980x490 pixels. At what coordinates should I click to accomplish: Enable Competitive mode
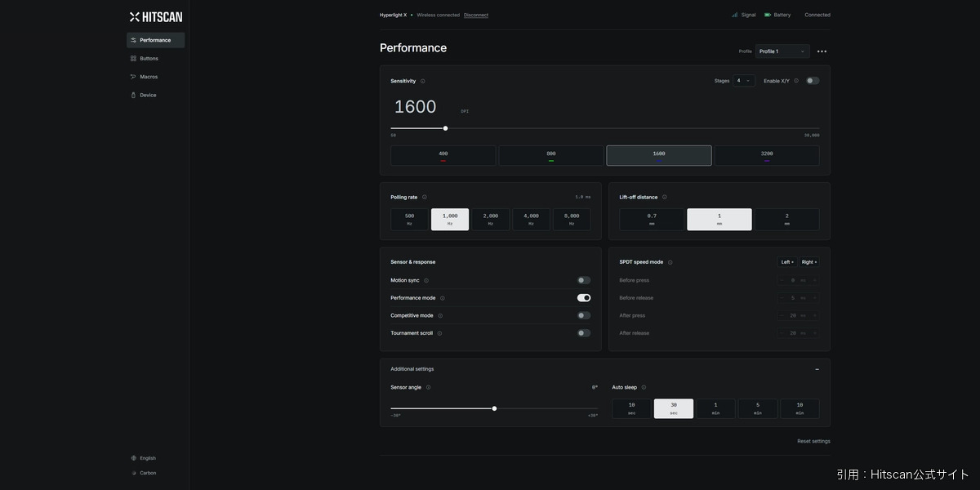coord(584,315)
